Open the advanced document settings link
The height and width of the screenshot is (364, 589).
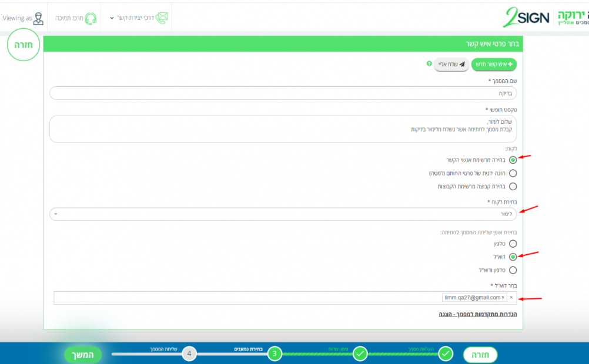point(477,315)
